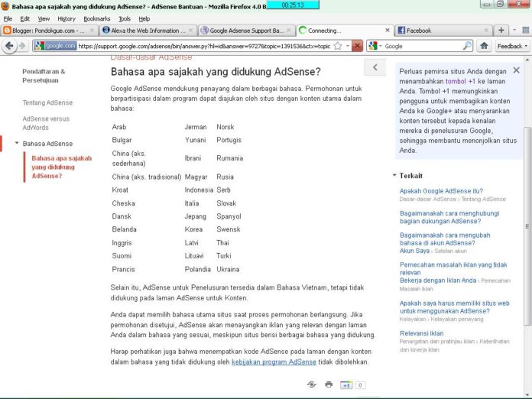Open Relevansi iklan related link
Viewport: 532px width, 399px height.
tap(421, 333)
